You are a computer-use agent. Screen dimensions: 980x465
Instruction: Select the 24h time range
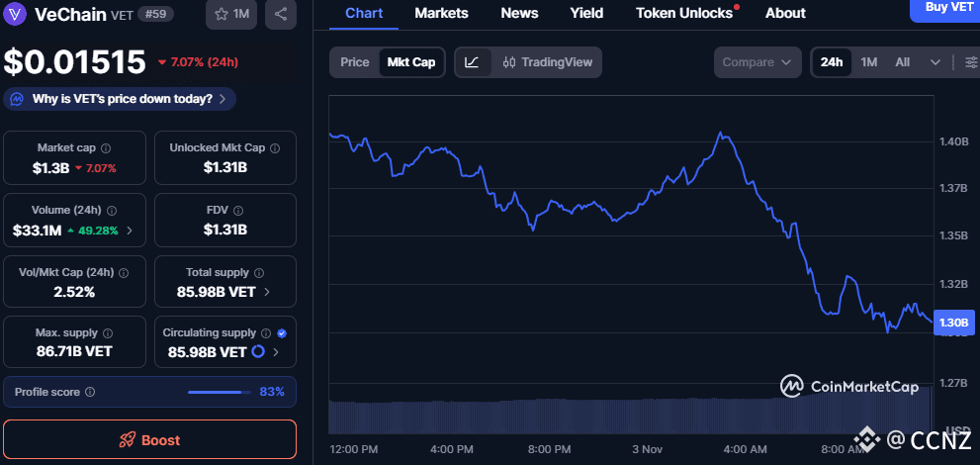point(832,62)
